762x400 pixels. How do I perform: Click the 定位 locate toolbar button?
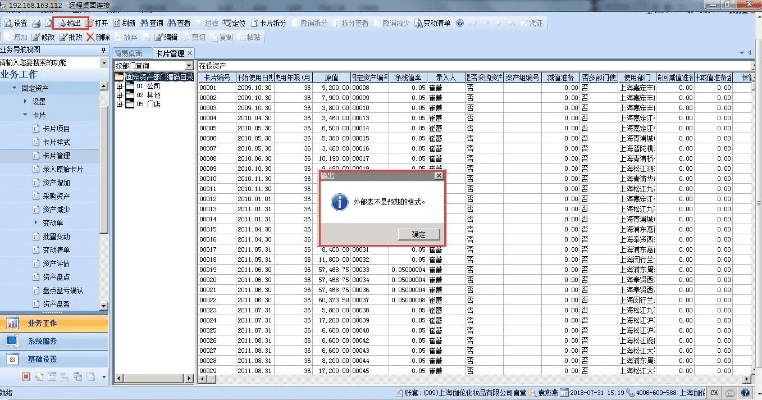[235, 23]
